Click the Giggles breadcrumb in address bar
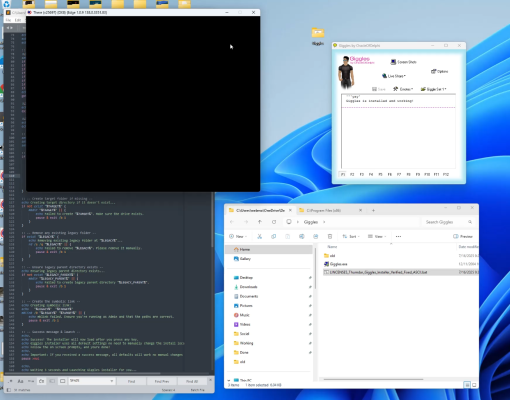510x400 pixels. pyautogui.click(x=311, y=222)
